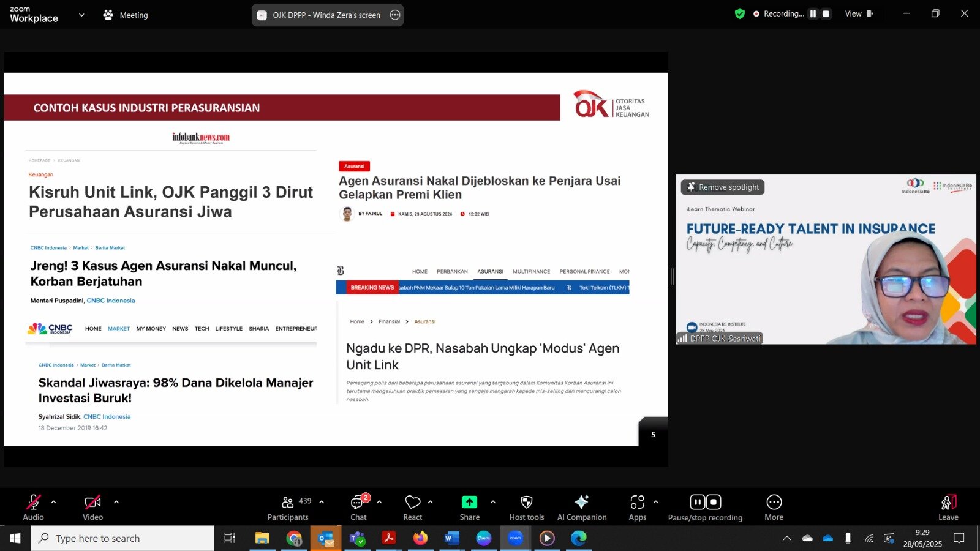980x551 pixels.
Task: Open the Participants panel
Action: pos(288,508)
